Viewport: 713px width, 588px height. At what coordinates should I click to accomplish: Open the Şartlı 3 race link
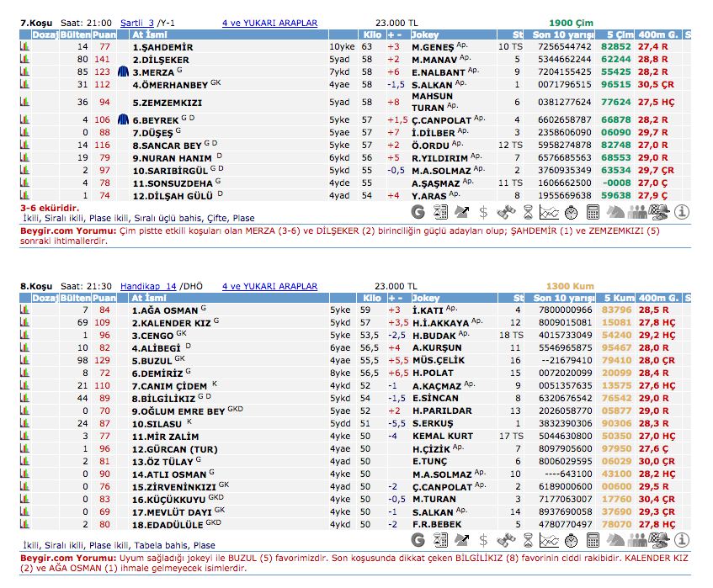137,23
